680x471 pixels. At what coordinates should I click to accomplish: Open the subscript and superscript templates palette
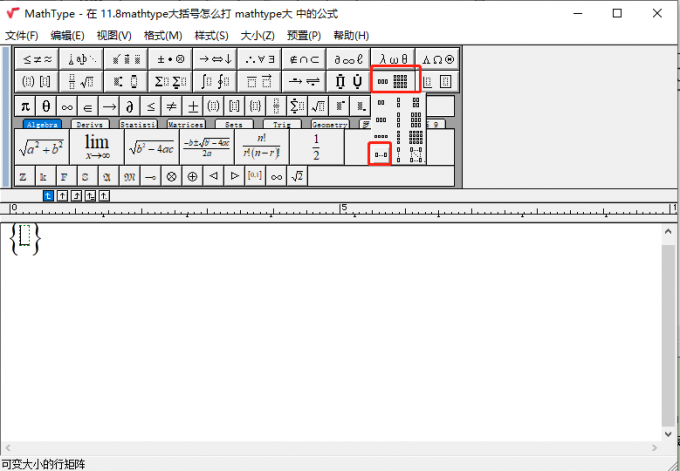(x=126, y=81)
